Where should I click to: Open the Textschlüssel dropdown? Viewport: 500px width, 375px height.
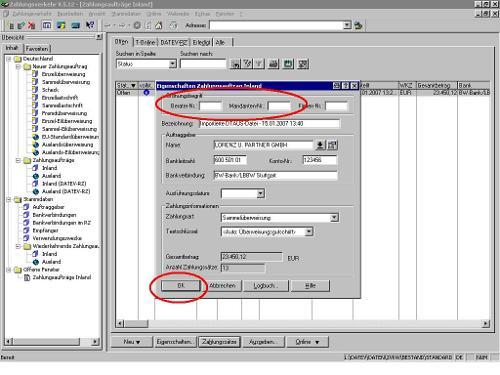click(309, 231)
